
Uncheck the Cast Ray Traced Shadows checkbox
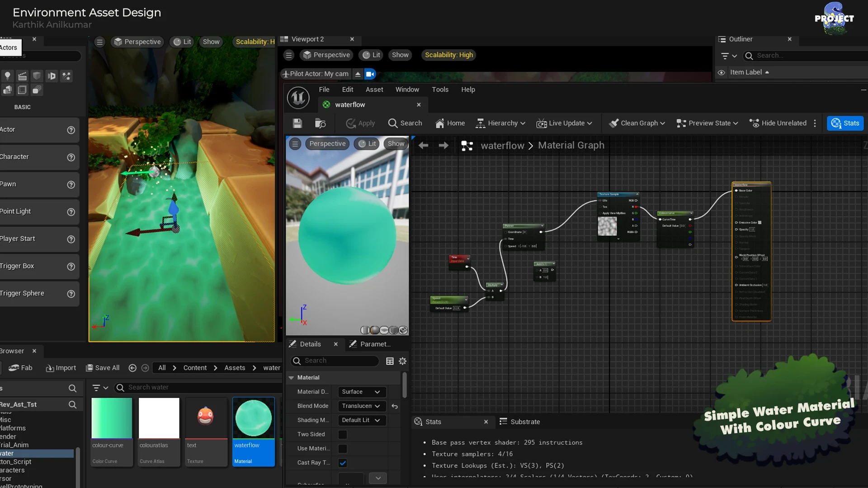[x=343, y=463]
